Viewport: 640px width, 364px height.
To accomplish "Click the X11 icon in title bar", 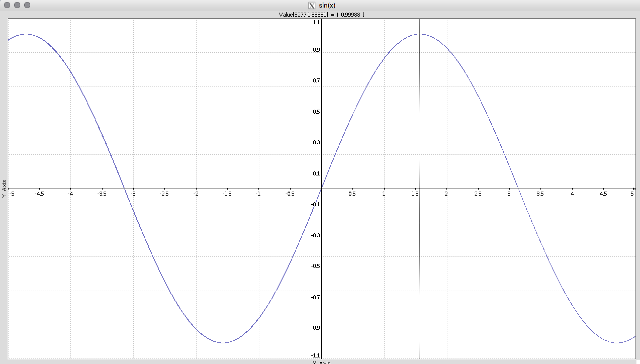I will click(x=311, y=6).
